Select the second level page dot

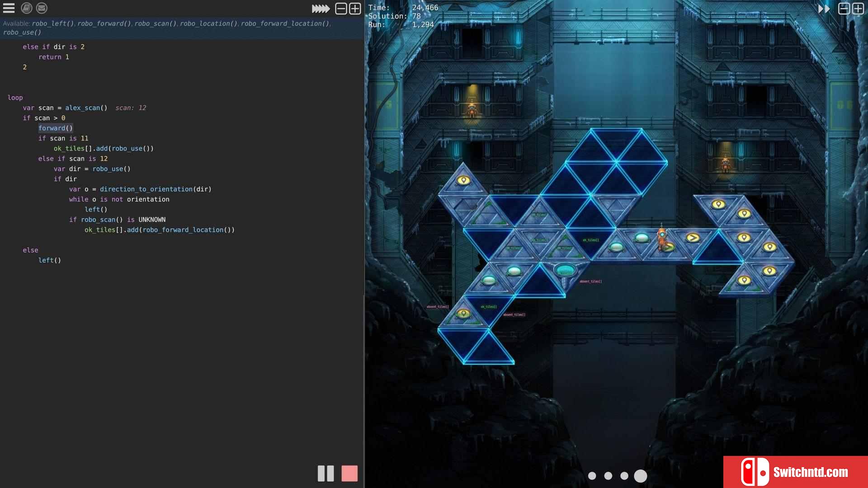[608, 476]
